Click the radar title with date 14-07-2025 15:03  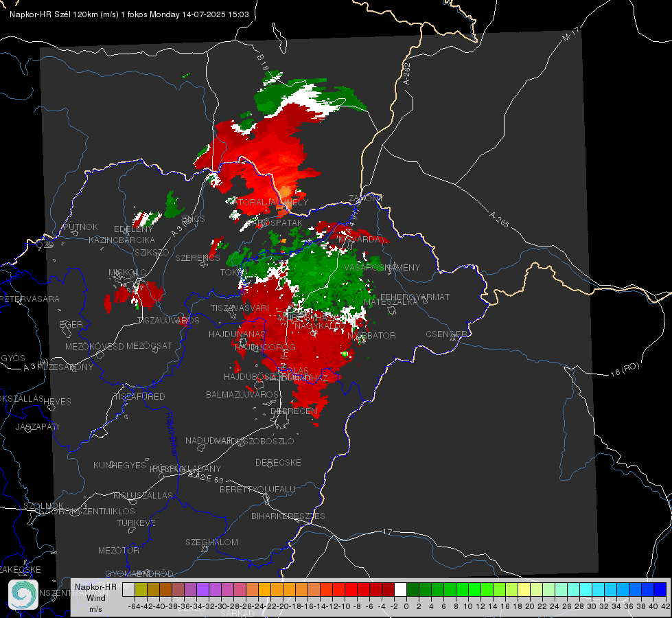130,14
